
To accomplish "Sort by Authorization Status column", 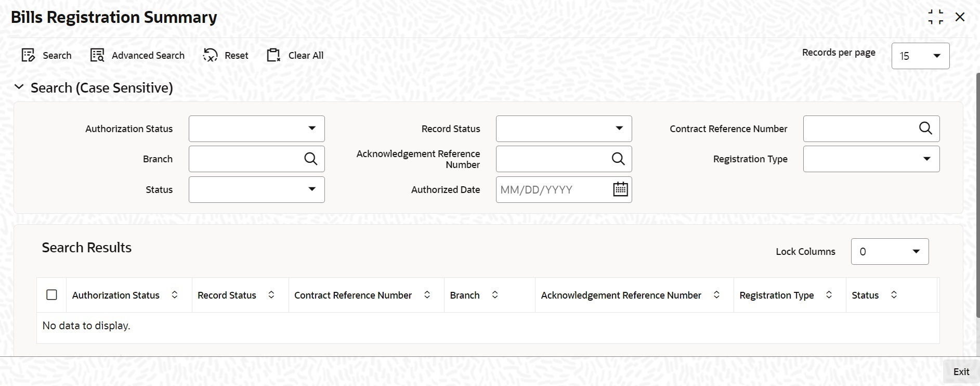I will tap(175, 295).
